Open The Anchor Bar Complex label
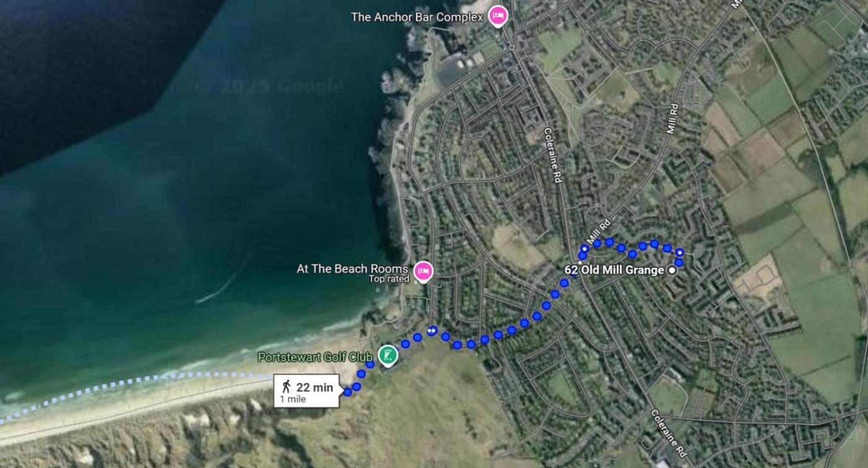Image resolution: width=868 pixels, height=468 pixels. click(x=417, y=17)
